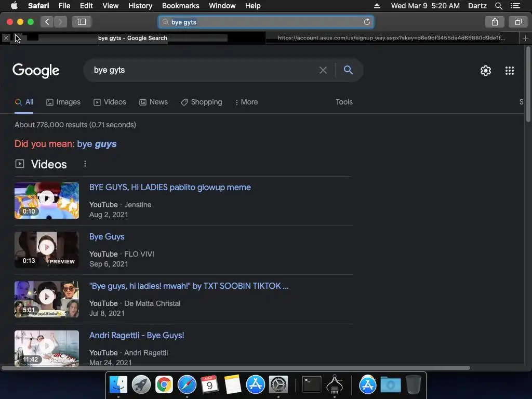Go back with Safari's back arrow

click(47, 22)
